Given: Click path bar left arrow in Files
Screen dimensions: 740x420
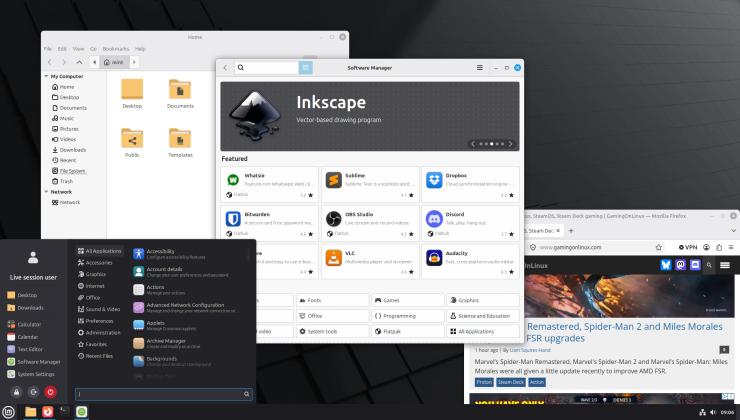Looking at the screenshot, I should 94,62.
